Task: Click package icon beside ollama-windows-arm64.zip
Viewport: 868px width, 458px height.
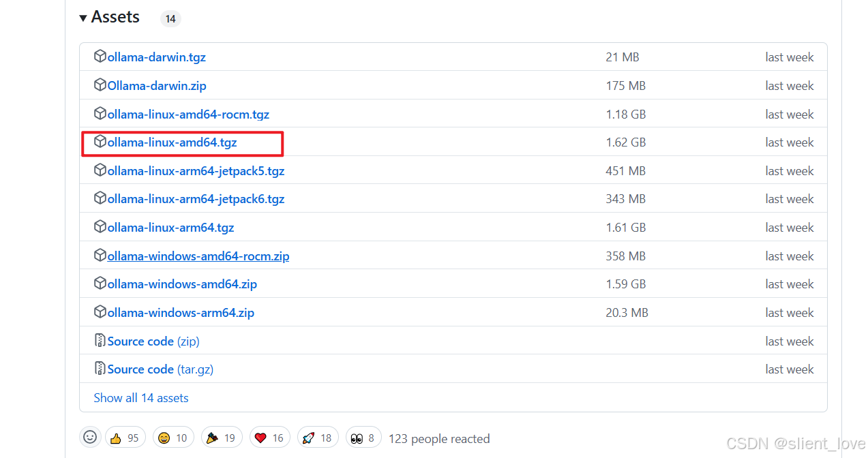Action: pyautogui.click(x=100, y=312)
